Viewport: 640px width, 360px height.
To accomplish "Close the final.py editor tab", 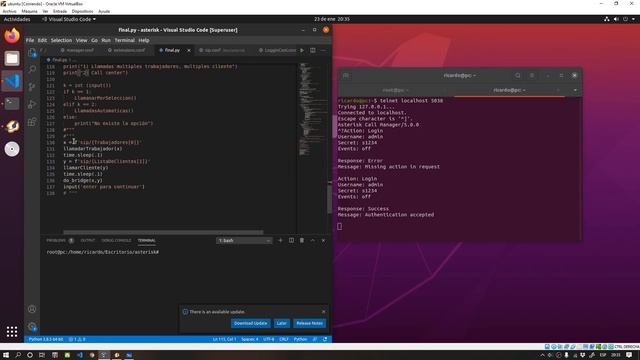I will pyautogui.click(x=189, y=50).
